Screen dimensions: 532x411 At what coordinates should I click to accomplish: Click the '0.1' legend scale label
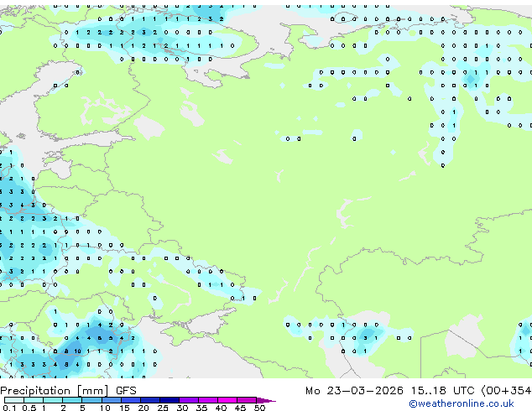coord(9,408)
